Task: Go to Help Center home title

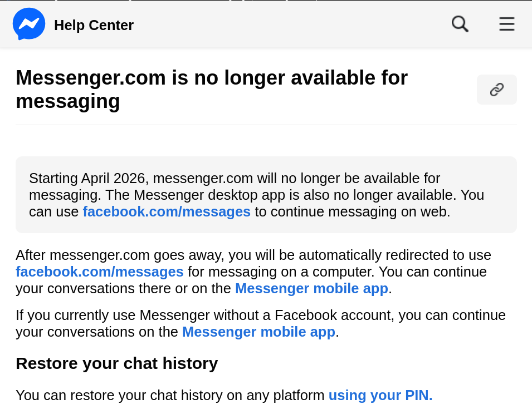Action: (94, 25)
